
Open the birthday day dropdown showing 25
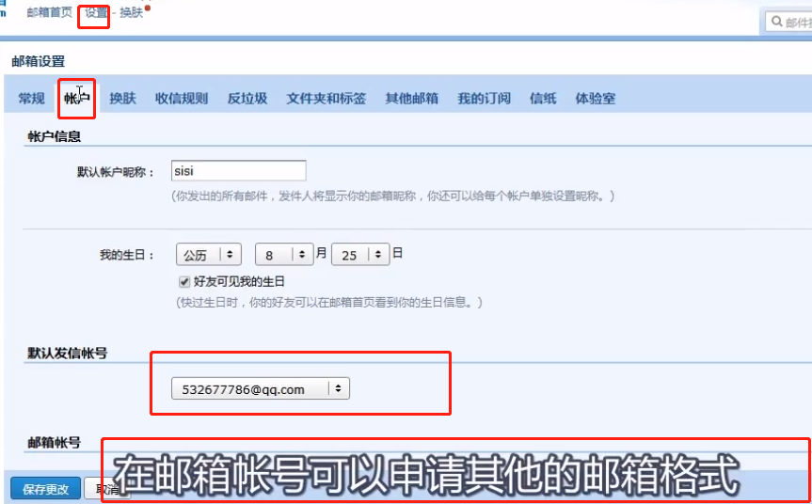tap(360, 255)
